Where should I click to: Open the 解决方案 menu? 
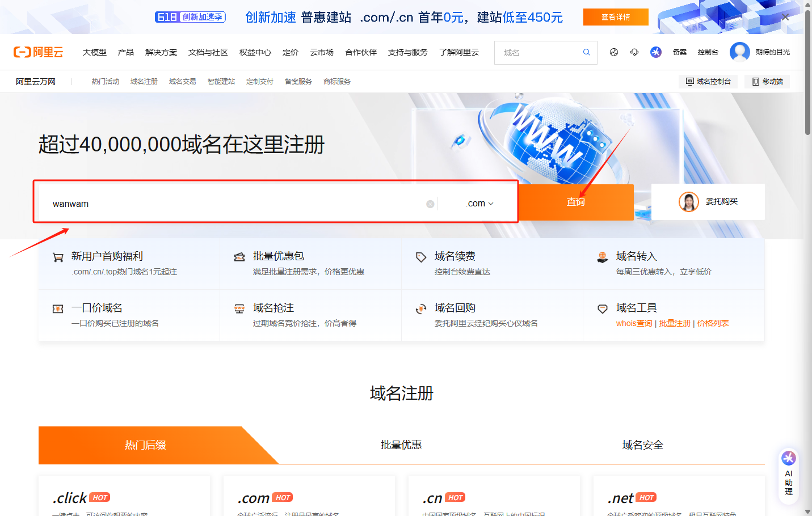[161, 52]
